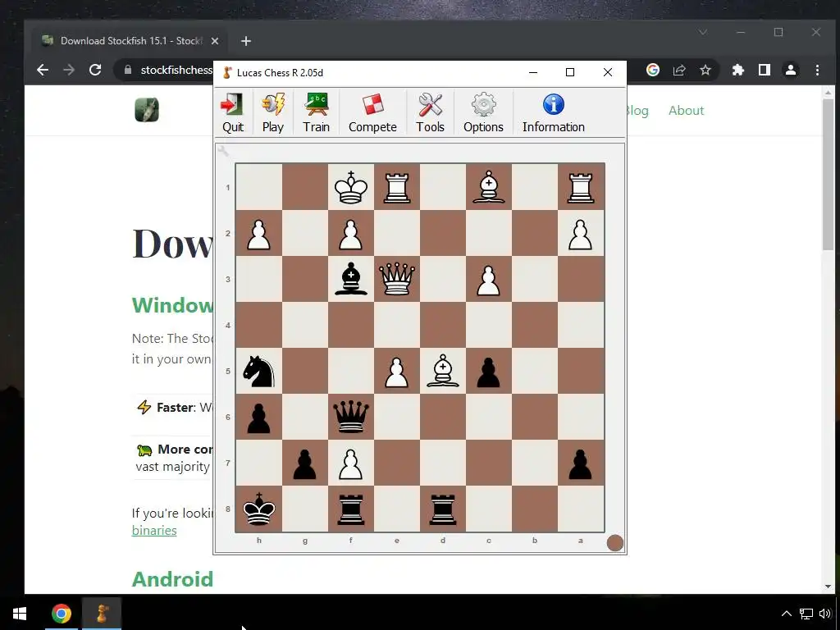Select the white bishop on d5
This screenshot has width=840, height=630.
tap(443, 372)
